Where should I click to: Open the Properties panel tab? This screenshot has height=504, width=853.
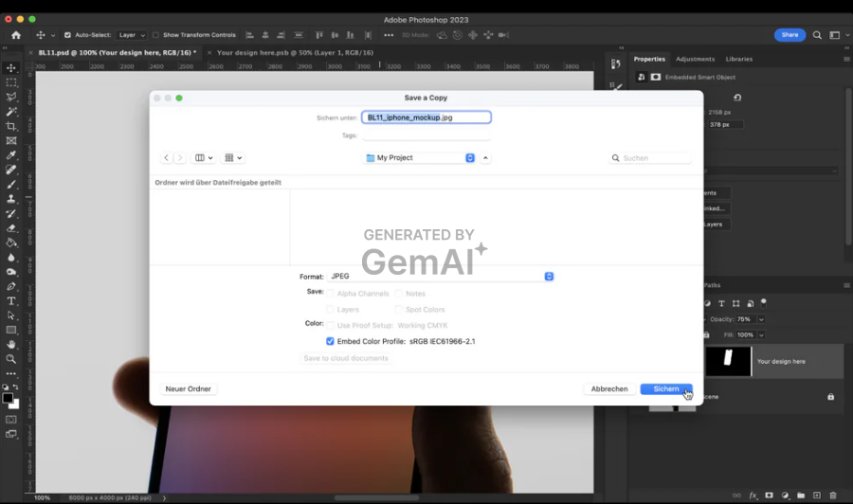pyautogui.click(x=649, y=59)
